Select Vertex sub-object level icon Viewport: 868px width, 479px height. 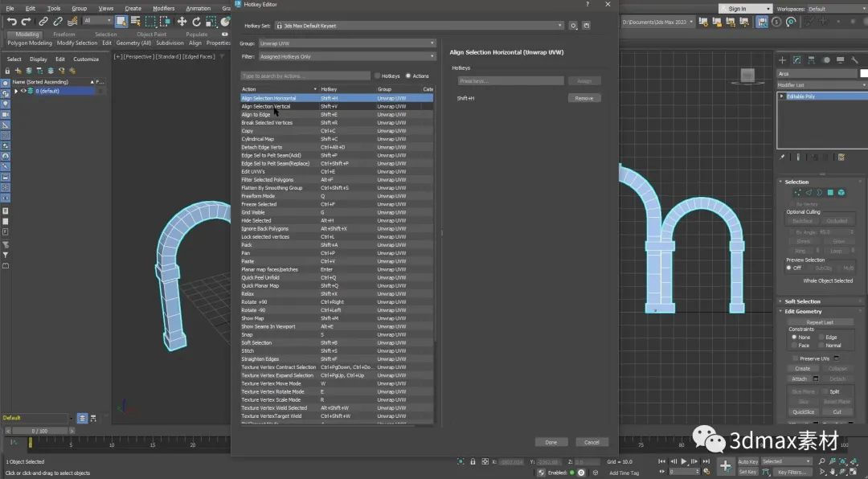[x=797, y=192]
